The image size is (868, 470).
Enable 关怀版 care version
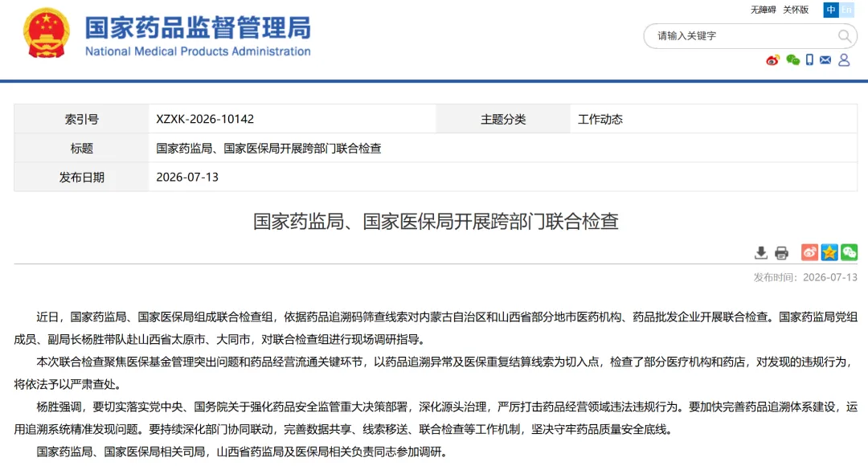coord(796,10)
